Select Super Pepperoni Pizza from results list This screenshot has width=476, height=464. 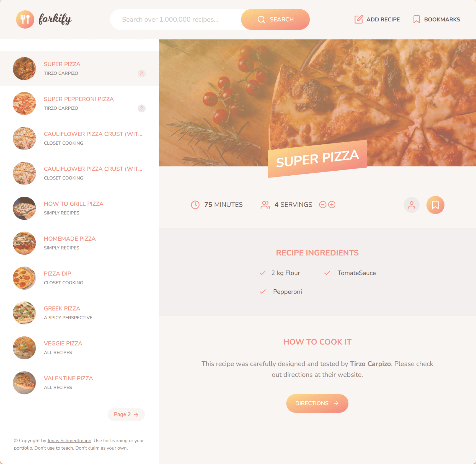point(79,103)
